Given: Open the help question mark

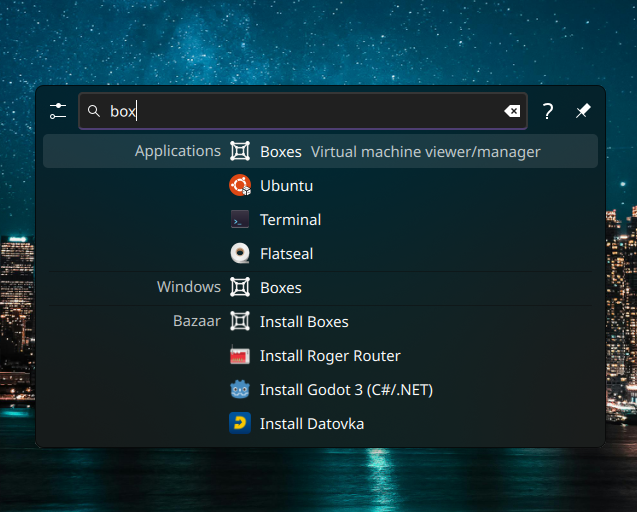Looking at the screenshot, I should [548, 111].
